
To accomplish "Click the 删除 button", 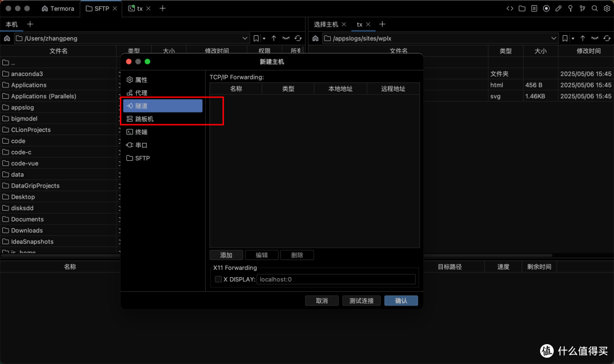I will [x=297, y=255].
